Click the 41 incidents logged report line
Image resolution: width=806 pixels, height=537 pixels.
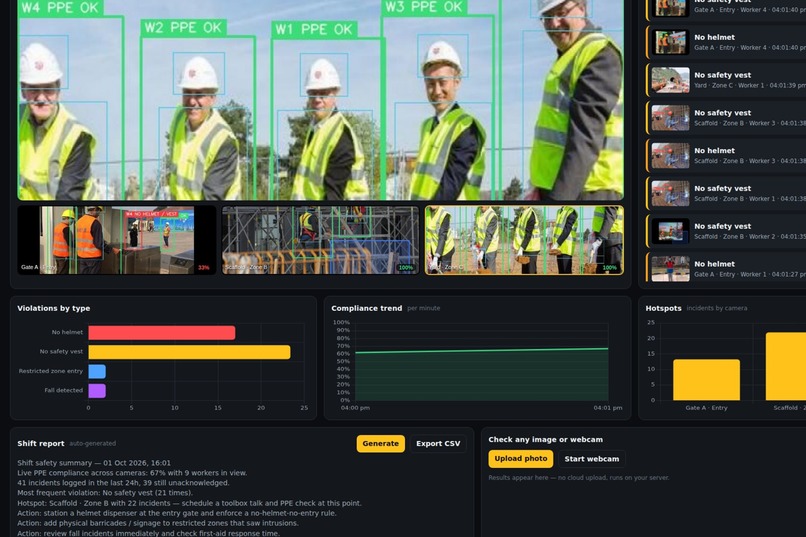click(123, 483)
